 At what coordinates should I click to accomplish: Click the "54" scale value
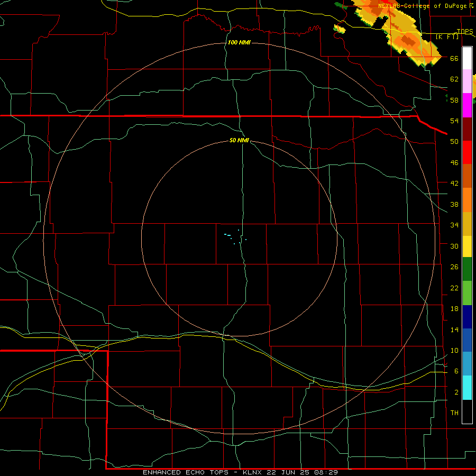click(454, 121)
